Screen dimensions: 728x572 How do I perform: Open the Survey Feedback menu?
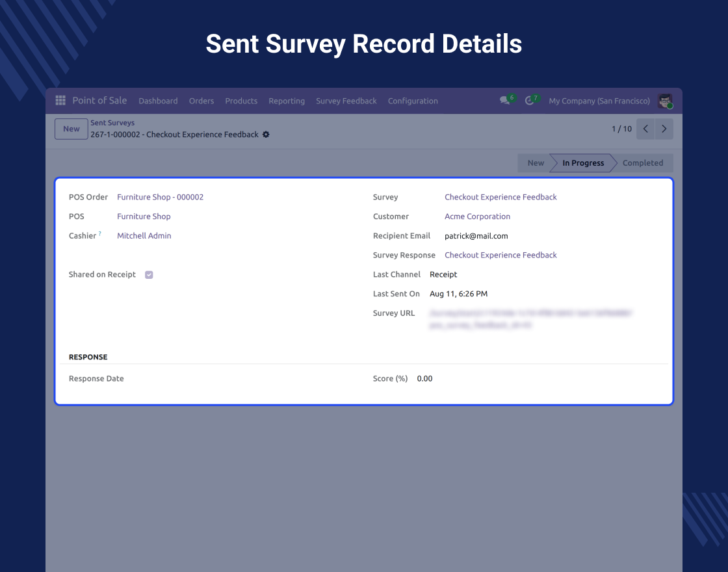tap(346, 101)
